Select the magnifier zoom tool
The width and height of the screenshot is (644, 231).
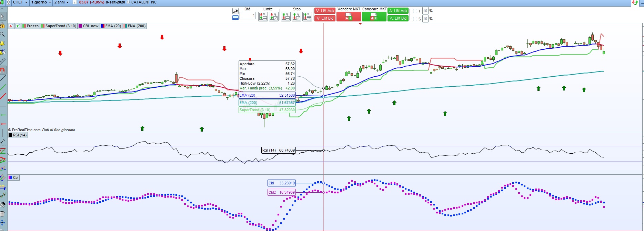tap(2, 34)
